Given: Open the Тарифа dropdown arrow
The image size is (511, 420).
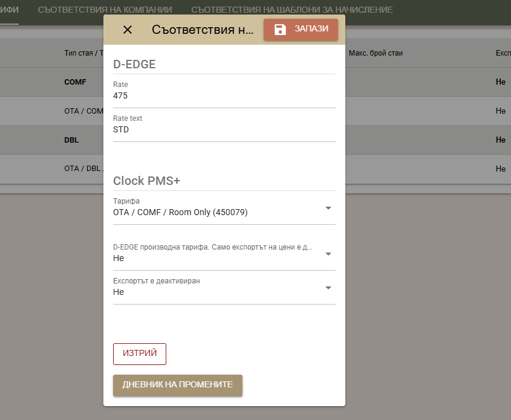Looking at the screenshot, I should click(328, 208).
